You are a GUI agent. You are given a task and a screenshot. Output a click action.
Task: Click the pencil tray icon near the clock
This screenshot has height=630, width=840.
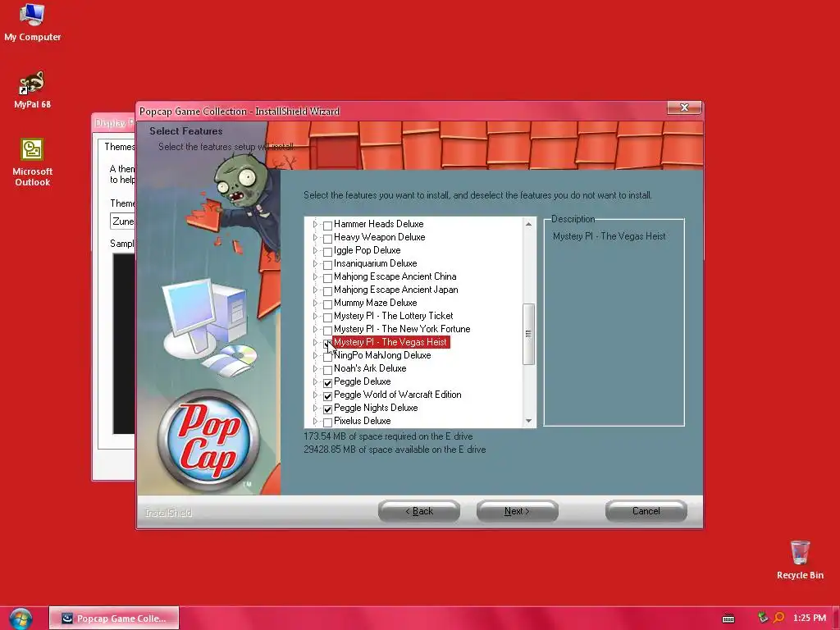click(763, 618)
